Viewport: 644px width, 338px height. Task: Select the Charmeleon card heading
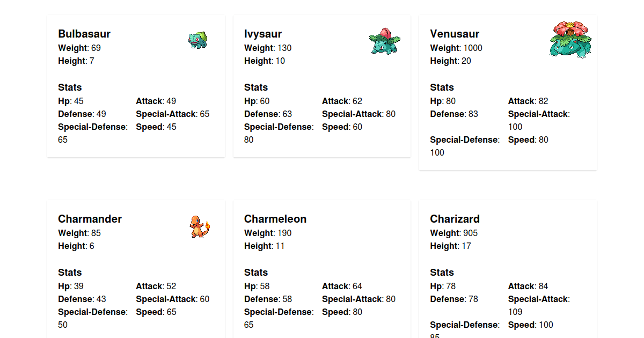click(x=275, y=219)
